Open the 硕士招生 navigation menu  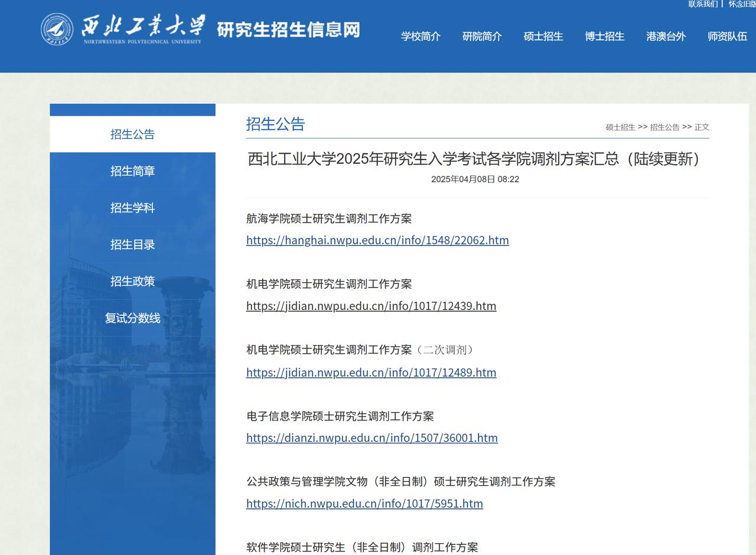[x=543, y=37]
